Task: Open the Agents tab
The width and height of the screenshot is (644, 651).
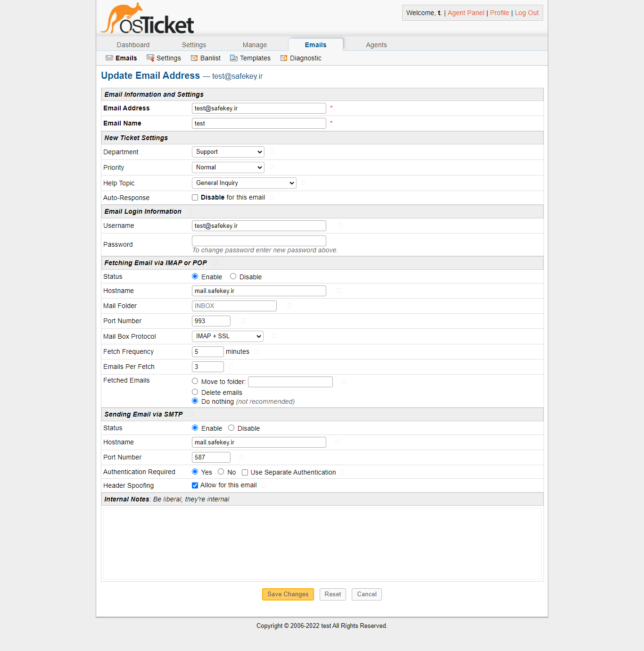Action: coord(376,45)
